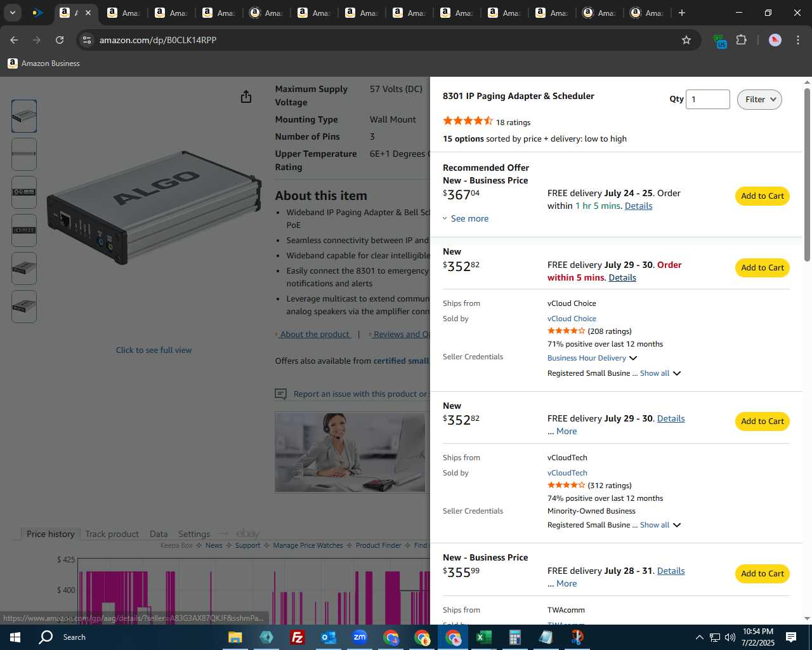Click the volume icon in system tray
Image resolution: width=812 pixels, height=650 pixels.
(730, 637)
